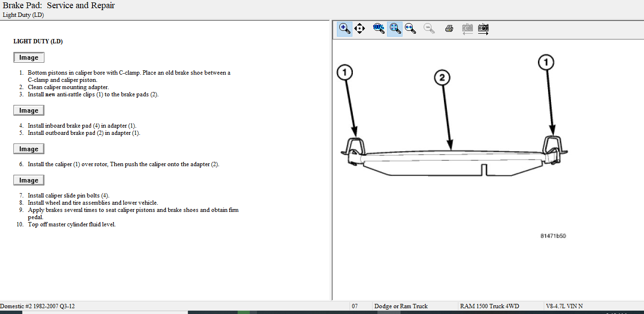Click step 'Top off master cylinder fluid level'
The width and height of the screenshot is (644, 314).
(72, 224)
